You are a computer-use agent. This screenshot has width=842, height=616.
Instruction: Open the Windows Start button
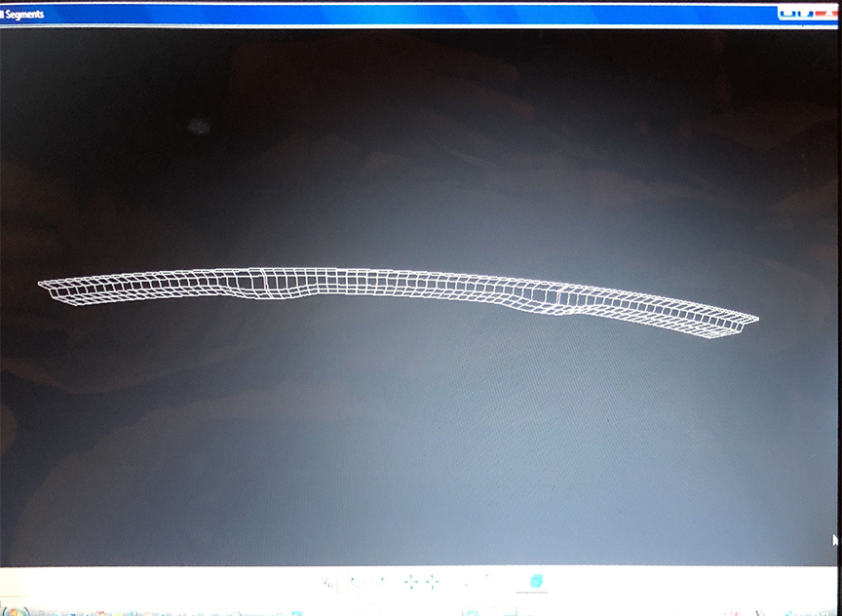coord(8,611)
